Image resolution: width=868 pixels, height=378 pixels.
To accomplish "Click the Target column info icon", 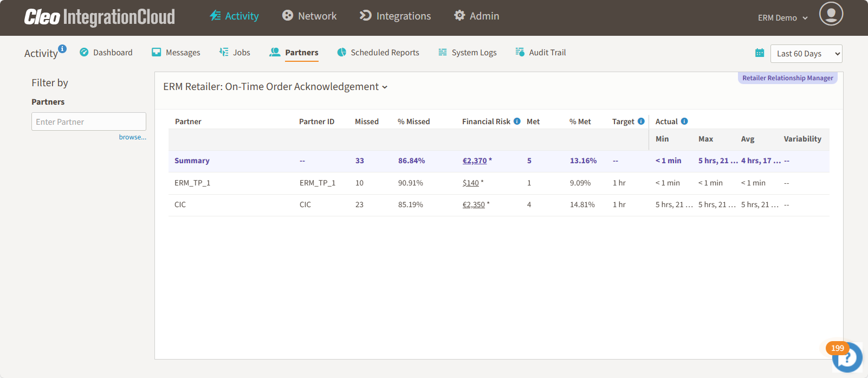I will point(641,121).
